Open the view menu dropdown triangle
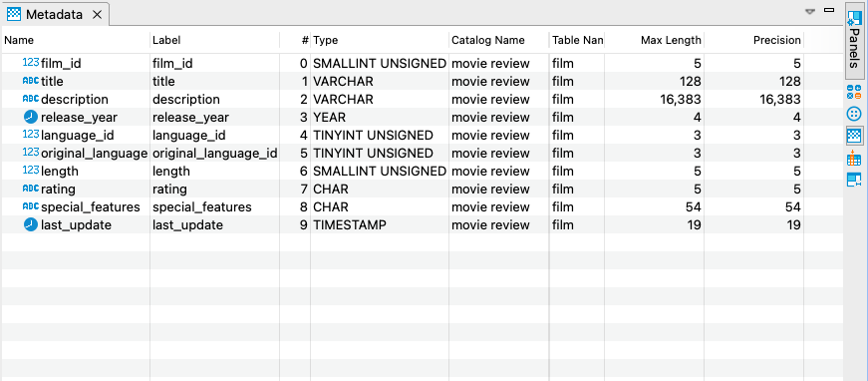 coord(810,11)
